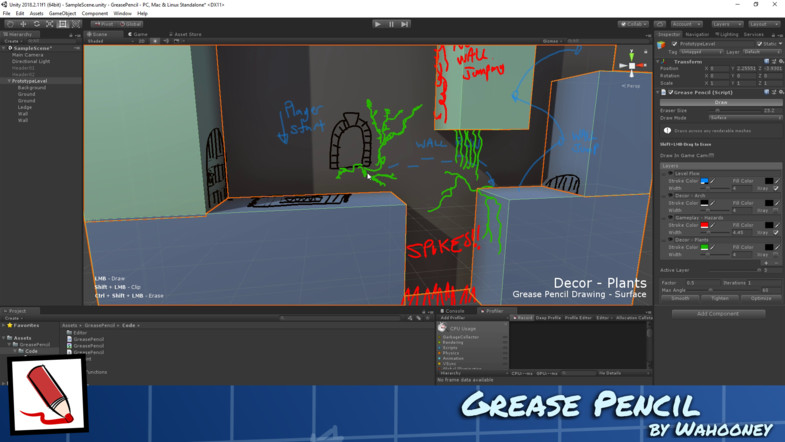
Task: Select the Rotate tool in toolbar
Action: (36, 24)
